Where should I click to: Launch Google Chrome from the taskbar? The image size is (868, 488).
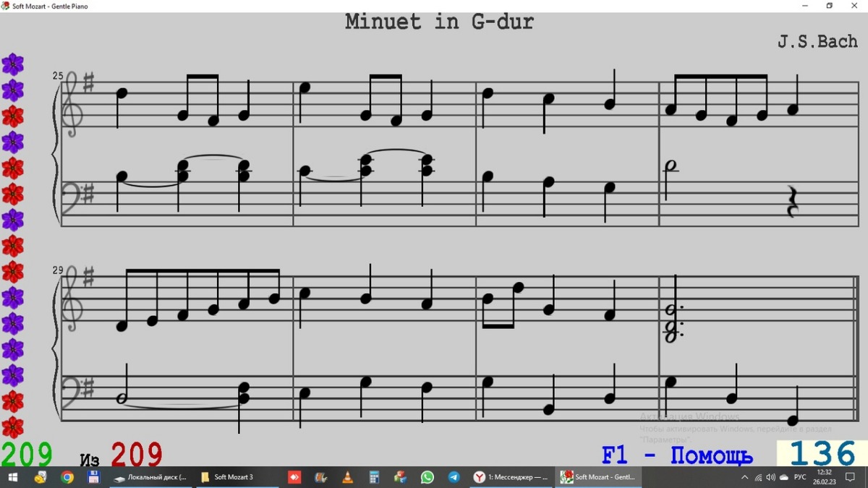[x=67, y=477]
